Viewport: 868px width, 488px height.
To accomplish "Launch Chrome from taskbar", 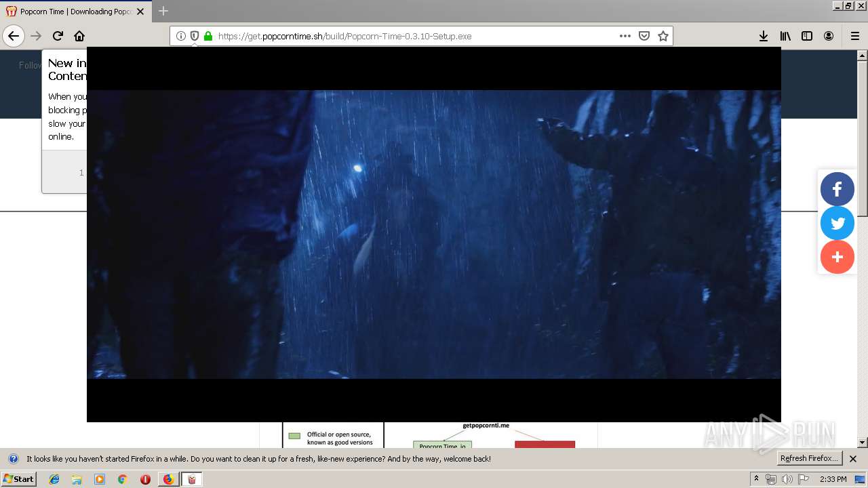I will point(122,479).
